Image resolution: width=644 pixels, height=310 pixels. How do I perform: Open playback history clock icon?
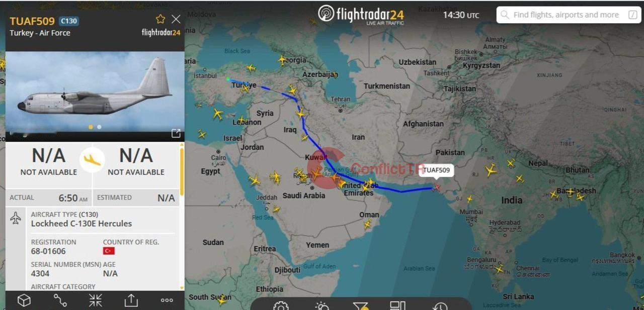tap(439, 305)
